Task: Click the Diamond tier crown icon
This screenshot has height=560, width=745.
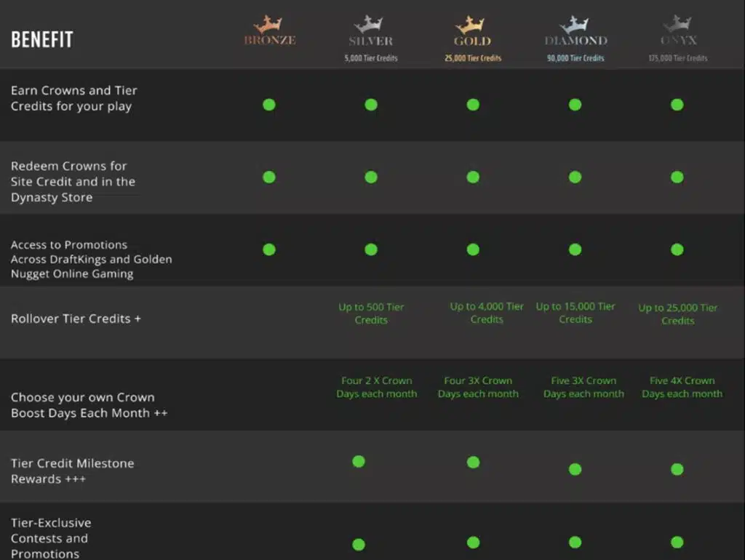Action: click(x=575, y=24)
